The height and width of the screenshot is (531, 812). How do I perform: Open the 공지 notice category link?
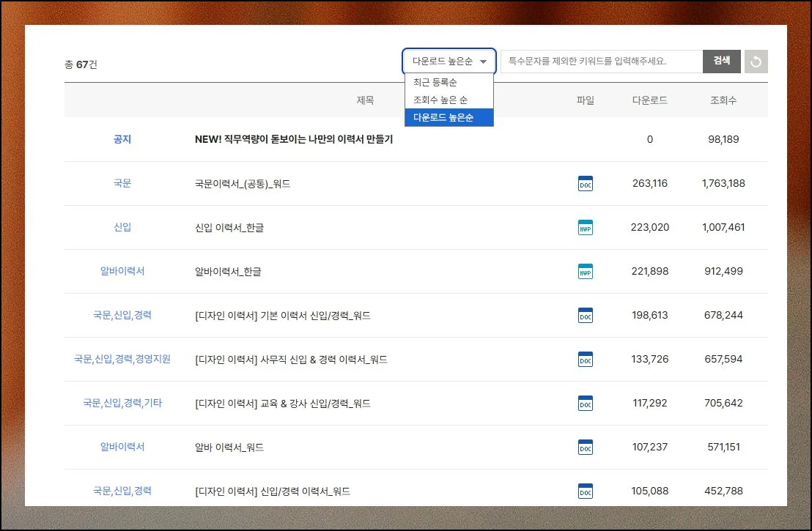(x=122, y=139)
